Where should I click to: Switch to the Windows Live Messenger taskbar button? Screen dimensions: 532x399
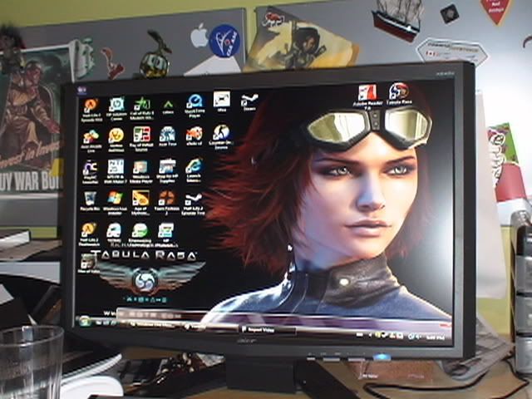coord(151,325)
